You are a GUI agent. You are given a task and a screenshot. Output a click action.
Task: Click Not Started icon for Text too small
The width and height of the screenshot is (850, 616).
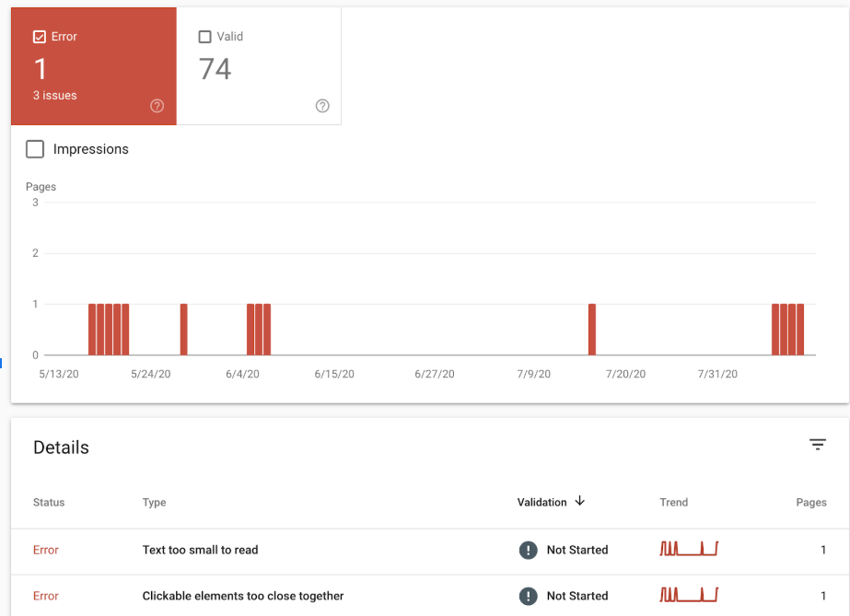click(528, 550)
